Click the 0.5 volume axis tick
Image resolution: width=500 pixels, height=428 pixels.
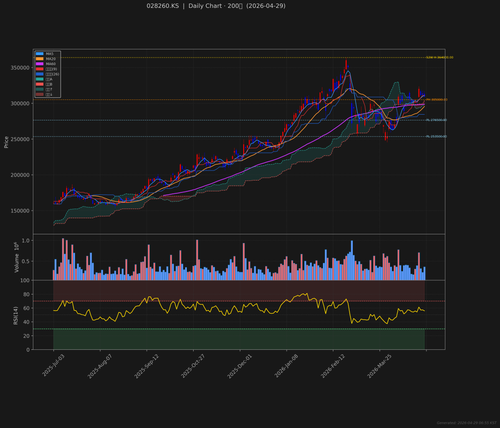click(26, 261)
